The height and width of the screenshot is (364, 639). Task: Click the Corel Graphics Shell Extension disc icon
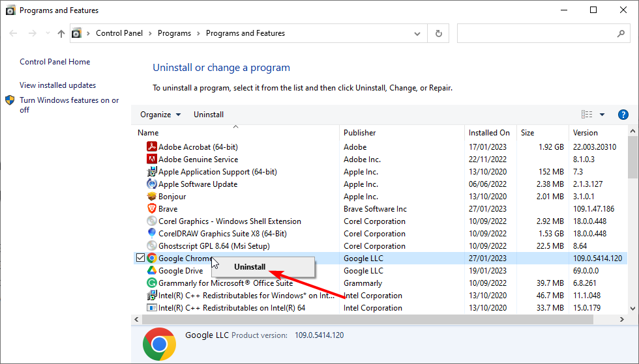151,221
